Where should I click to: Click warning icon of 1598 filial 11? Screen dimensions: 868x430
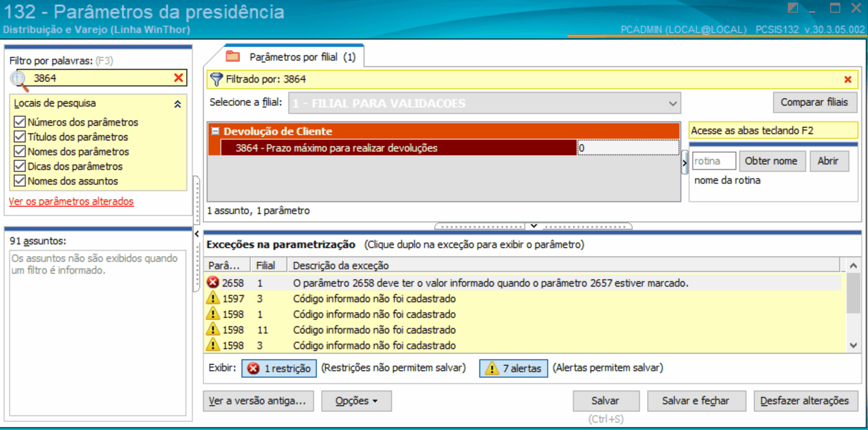tap(213, 330)
